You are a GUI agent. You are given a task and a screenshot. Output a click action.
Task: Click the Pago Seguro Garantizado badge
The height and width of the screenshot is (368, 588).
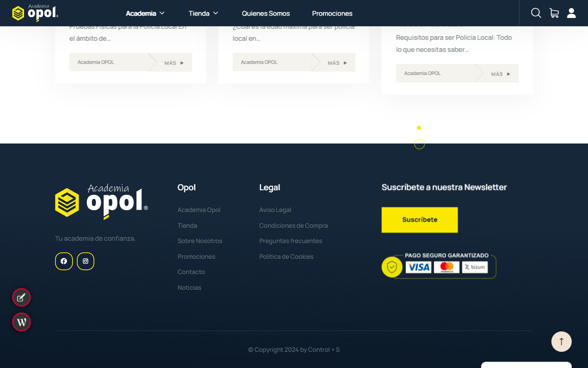point(439,266)
